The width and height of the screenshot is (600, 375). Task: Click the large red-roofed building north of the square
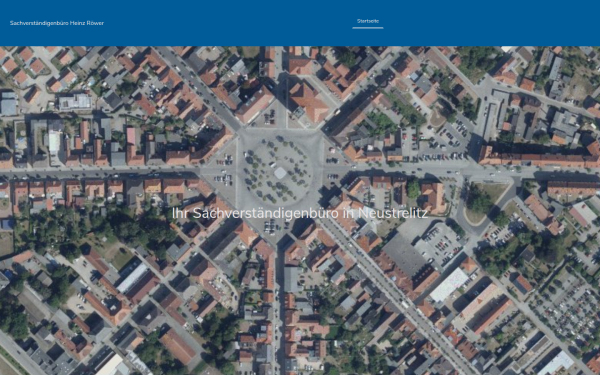pyautogui.click(x=308, y=101)
